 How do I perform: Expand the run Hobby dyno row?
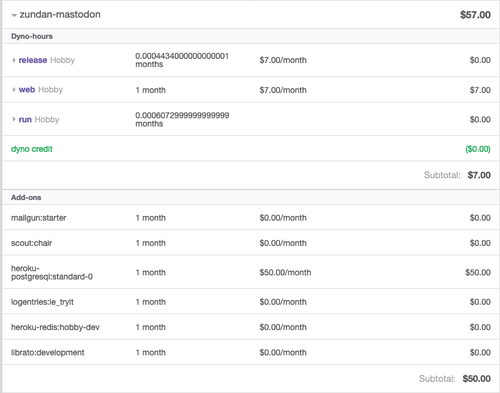click(14, 119)
